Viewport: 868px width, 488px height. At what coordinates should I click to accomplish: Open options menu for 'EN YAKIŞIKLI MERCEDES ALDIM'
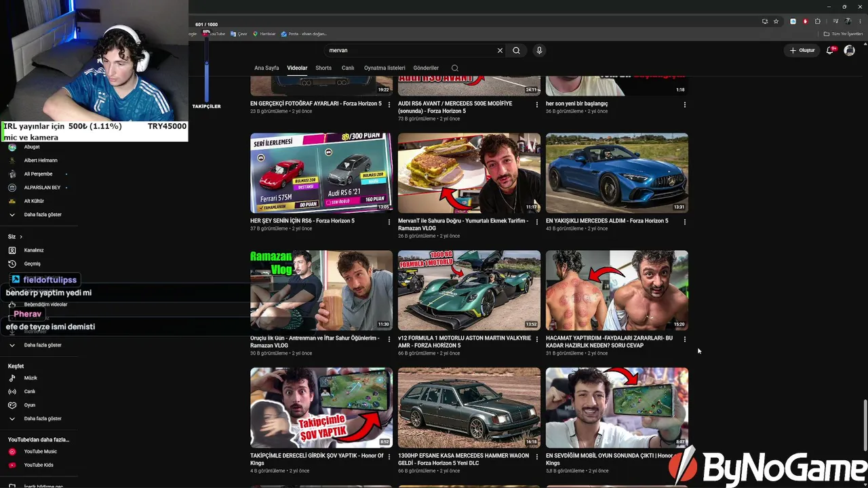click(685, 222)
